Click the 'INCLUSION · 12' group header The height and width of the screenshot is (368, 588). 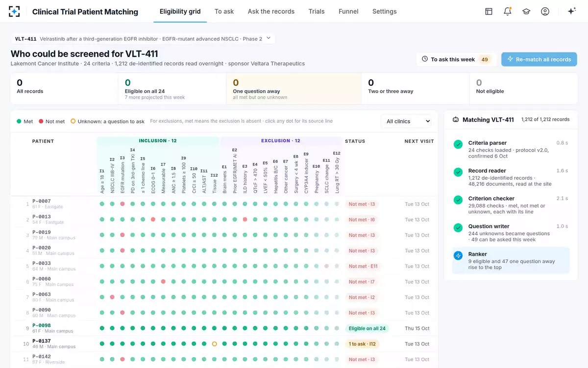[158, 141]
